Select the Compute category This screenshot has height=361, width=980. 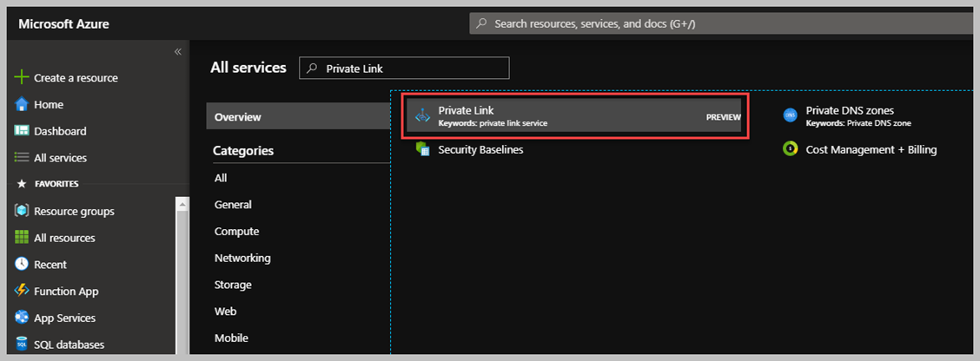pyautogui.click(x=237, y=231)
